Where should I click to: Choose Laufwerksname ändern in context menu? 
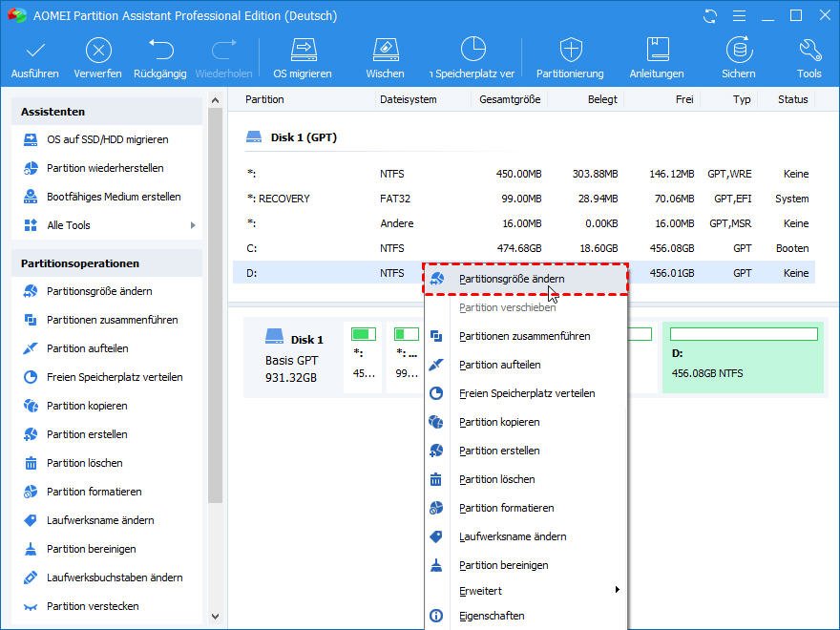pyautogui.click(x=526, y=536)
